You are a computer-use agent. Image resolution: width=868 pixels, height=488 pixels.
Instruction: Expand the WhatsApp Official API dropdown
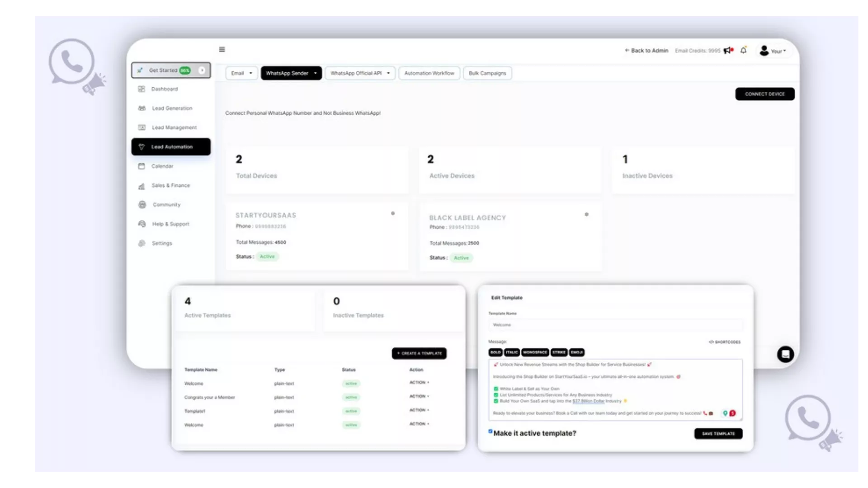[x=360, y=73]
